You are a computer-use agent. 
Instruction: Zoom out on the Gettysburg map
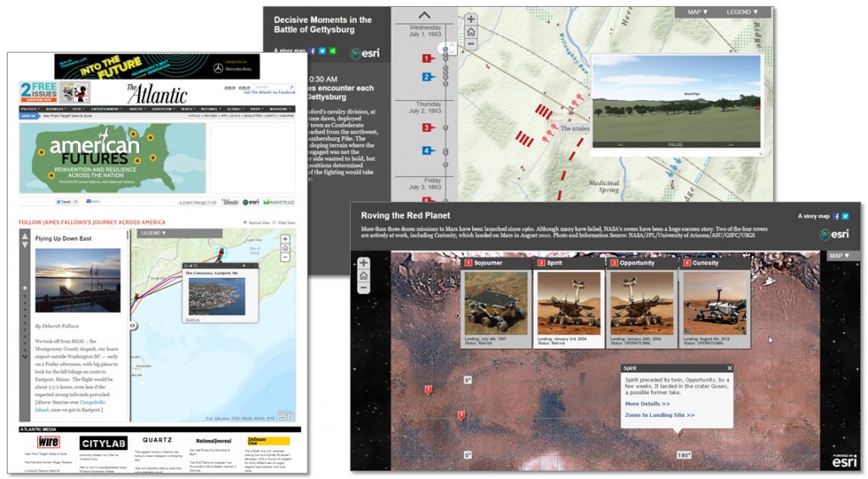(470, 44)
